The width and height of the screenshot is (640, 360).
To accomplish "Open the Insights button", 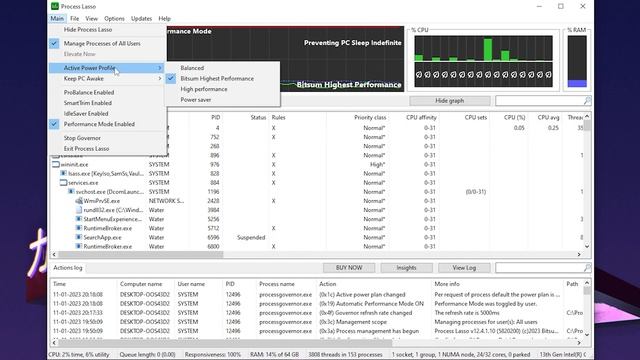I will click(407, 268).
